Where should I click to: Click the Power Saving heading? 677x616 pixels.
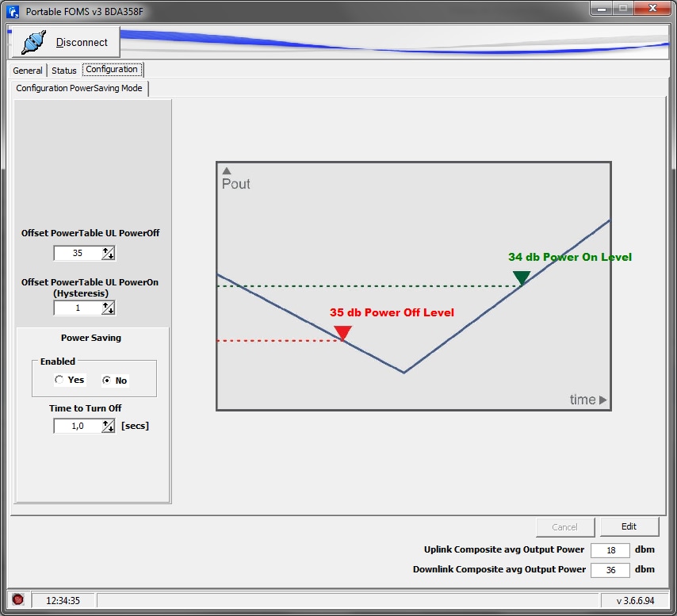coord(91,338)
